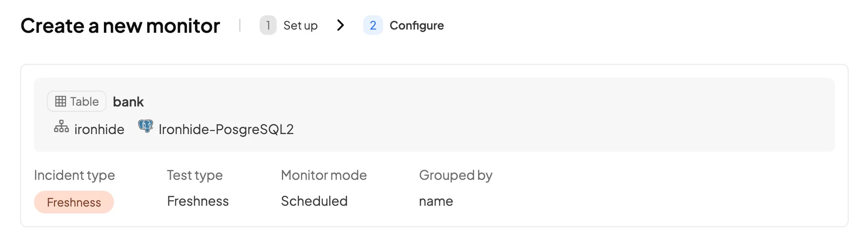Screen dimensions: 868x247
Task: Click the step 1 number badge
Action: [268, 25]
